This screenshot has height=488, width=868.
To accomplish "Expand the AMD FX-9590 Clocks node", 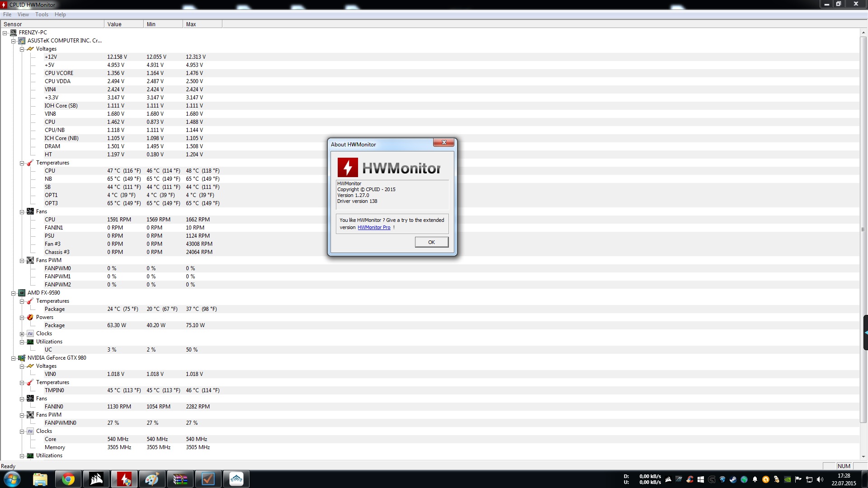I will coord(22,334).
